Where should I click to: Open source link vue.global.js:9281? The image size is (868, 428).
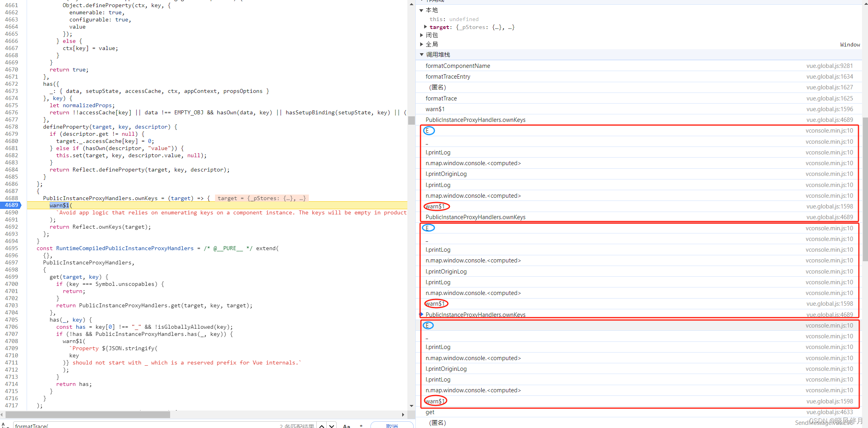click(829, 66)
